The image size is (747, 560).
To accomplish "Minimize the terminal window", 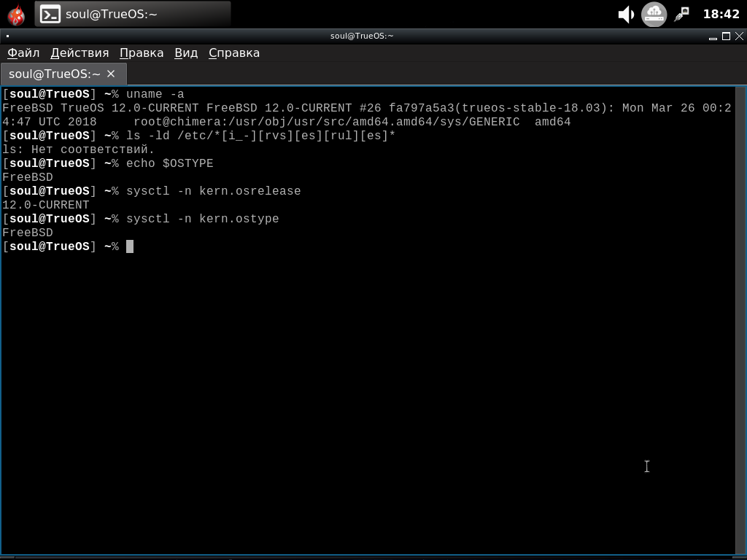I will point(713,36).
